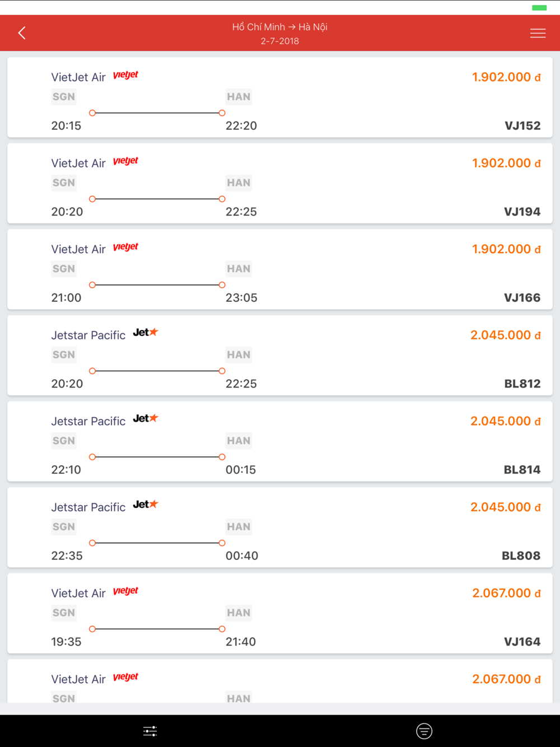Tap price 2.045.000 đ for BL812

click(x=506, y=335)
